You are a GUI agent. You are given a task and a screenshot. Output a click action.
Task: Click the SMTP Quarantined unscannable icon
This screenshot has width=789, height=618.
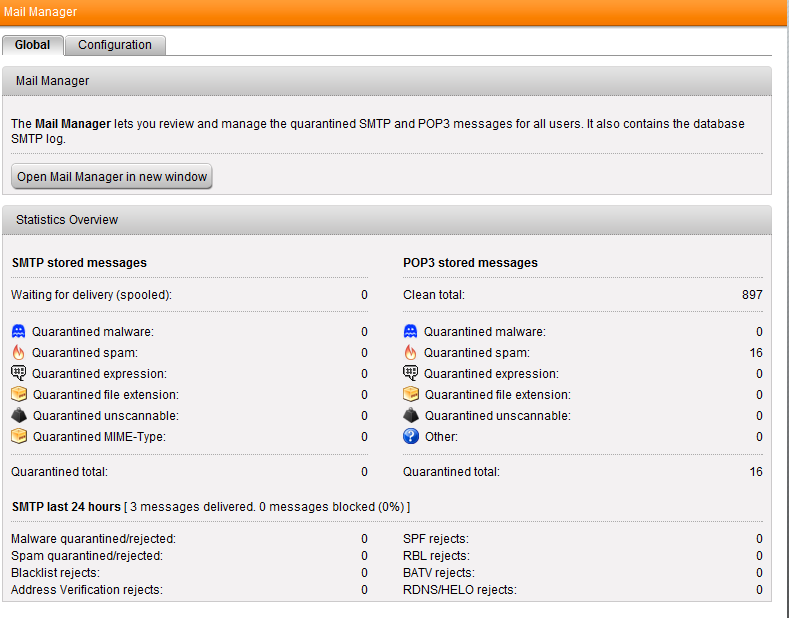[x=19, y=415]
